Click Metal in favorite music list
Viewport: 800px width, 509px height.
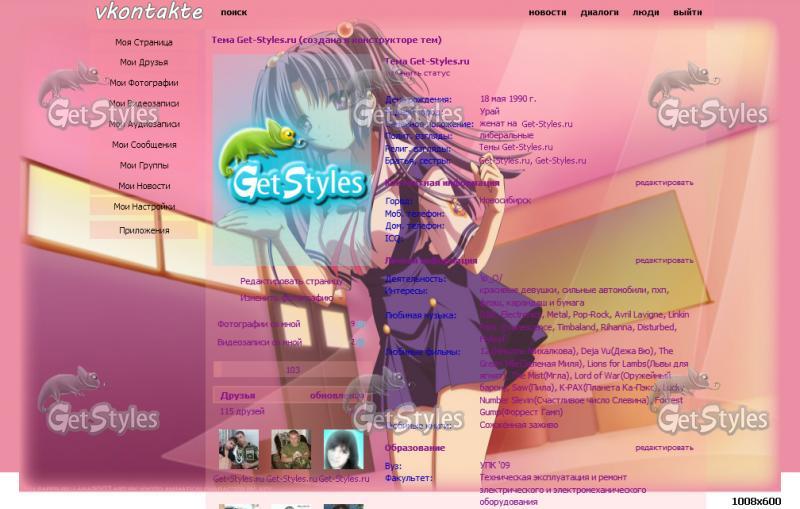pyautogui.click(x=557, y=315)
